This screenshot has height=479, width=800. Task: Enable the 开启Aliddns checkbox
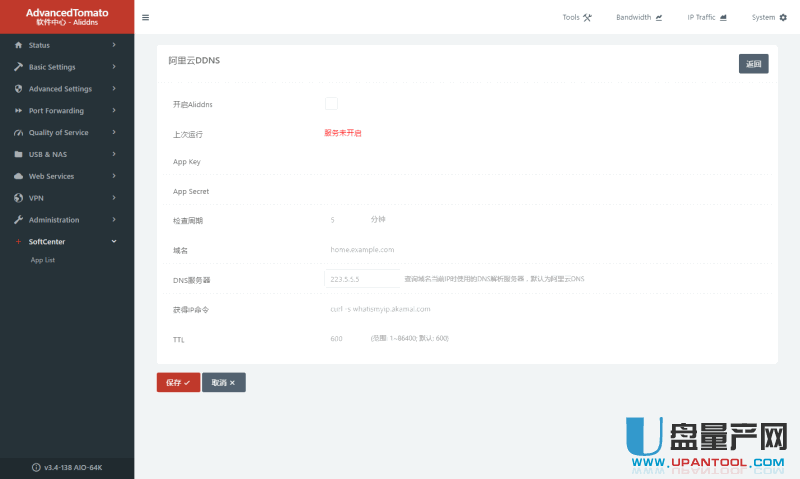pyautogui.click(x=331, y=103)
